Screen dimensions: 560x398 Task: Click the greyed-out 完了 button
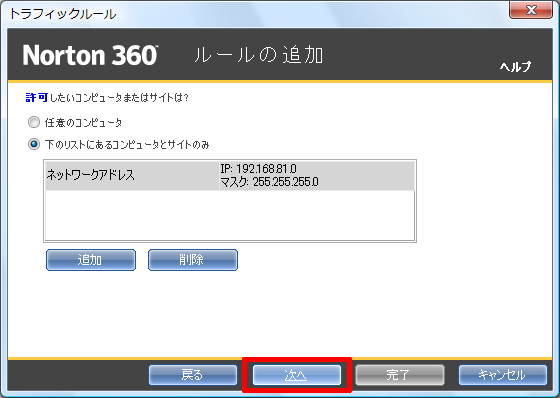coord(400,375)
